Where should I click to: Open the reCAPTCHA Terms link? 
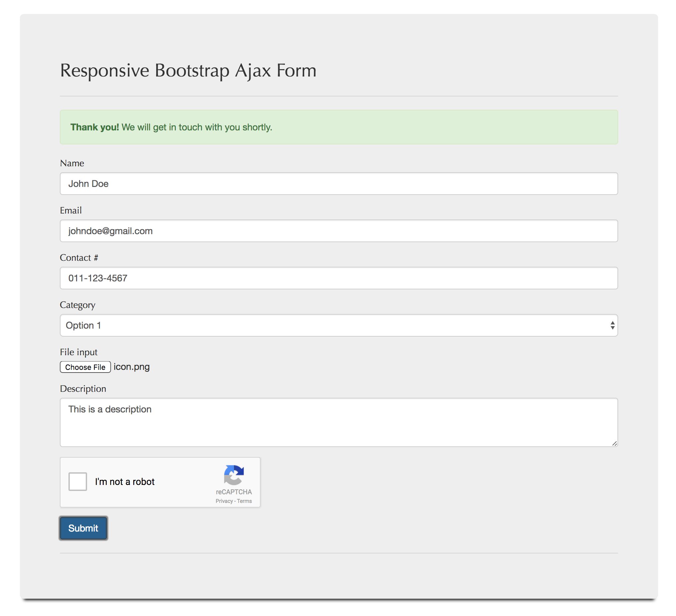pos(245,501)
